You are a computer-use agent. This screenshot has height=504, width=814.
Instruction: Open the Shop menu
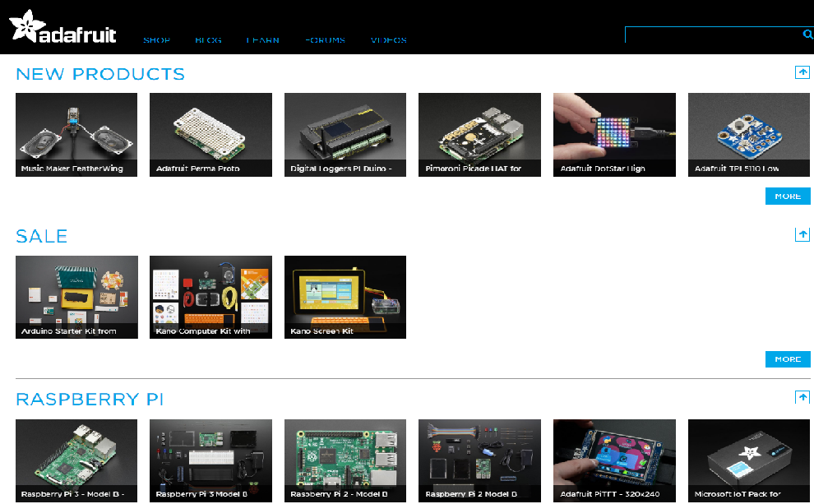tap(157, 40)
